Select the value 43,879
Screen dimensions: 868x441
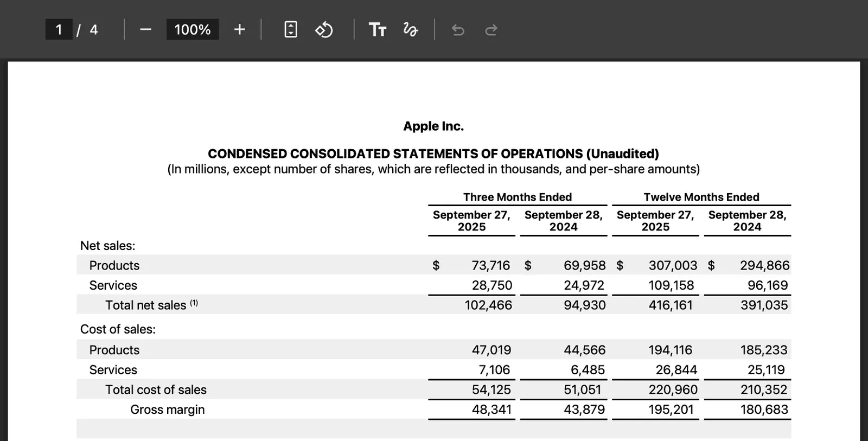(584, 410)
